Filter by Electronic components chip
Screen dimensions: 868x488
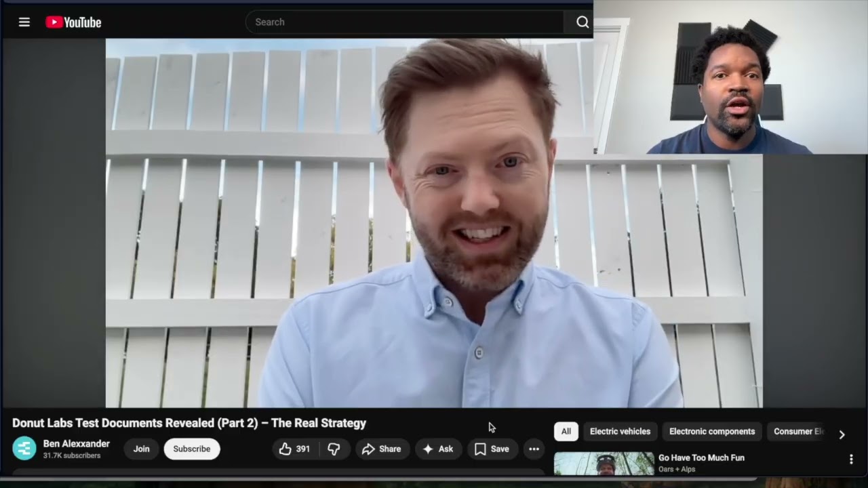pyautogui.click(x=712, y=431)
